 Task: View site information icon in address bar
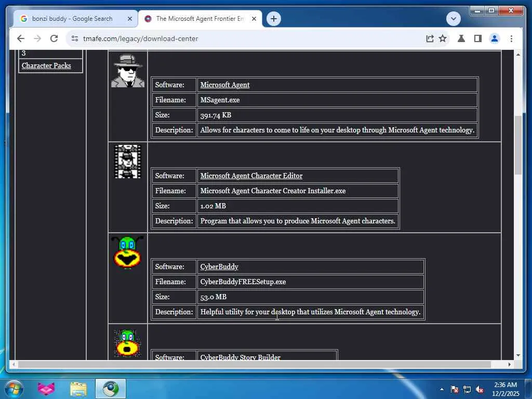coord(75,38)
